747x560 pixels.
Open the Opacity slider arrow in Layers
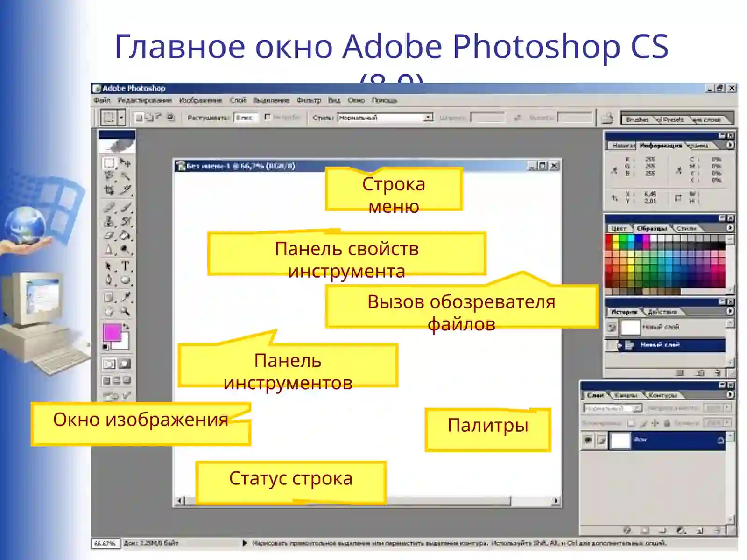point(727,408)
